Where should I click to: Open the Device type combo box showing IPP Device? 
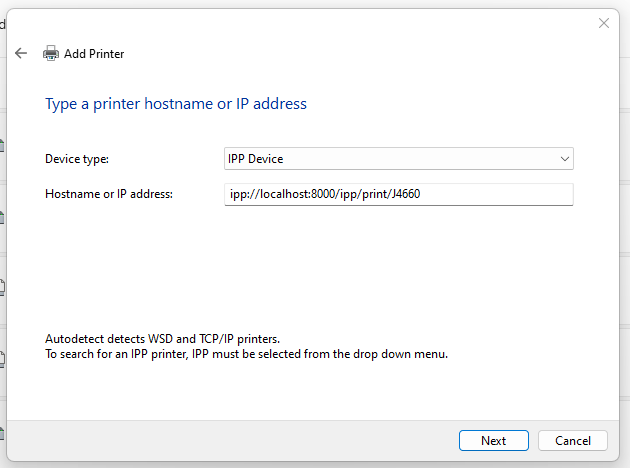pos(399,159)
